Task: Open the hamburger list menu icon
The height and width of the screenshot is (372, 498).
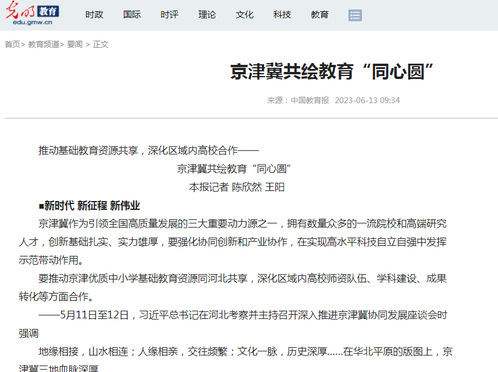Action: [x=355, y=15]
